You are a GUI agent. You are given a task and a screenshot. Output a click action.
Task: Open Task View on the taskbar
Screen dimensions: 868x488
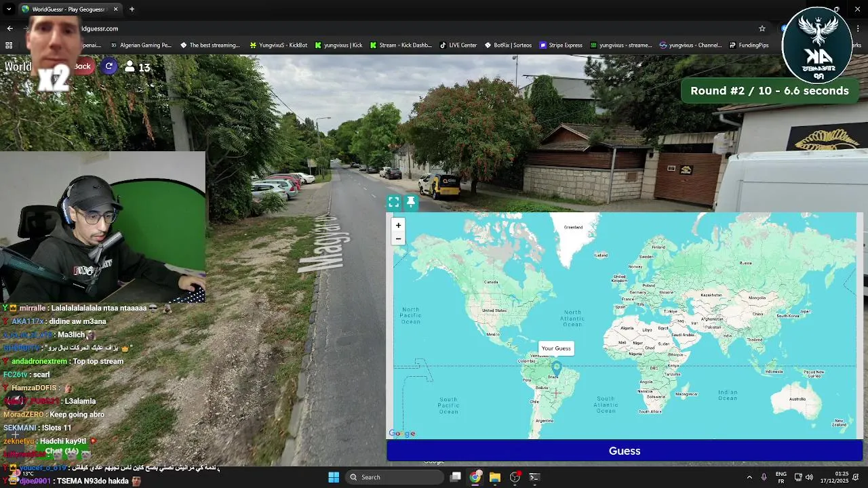pos(456,477)
